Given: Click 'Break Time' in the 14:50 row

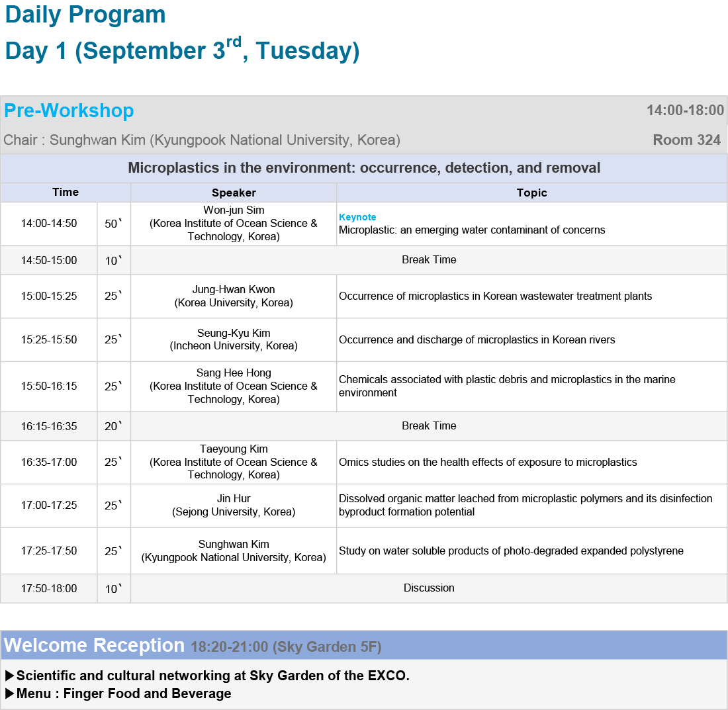Looking at the screenshot, I should [x=429, y=259].
